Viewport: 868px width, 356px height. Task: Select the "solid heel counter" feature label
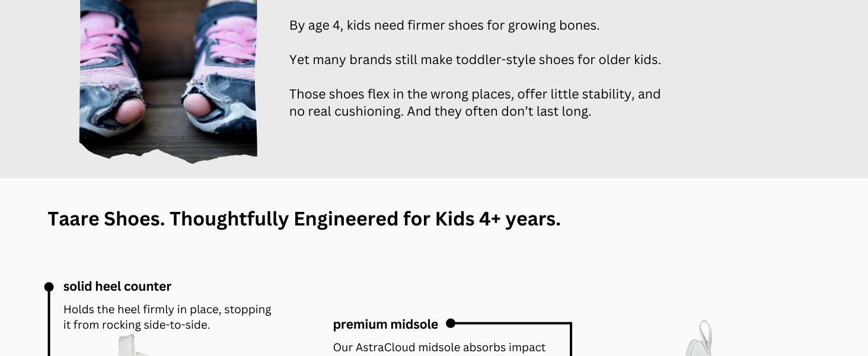117,287
